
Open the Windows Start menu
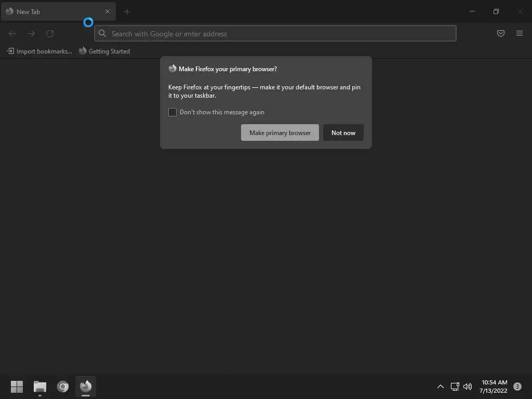pyautogui.click(x=17, y=387)
